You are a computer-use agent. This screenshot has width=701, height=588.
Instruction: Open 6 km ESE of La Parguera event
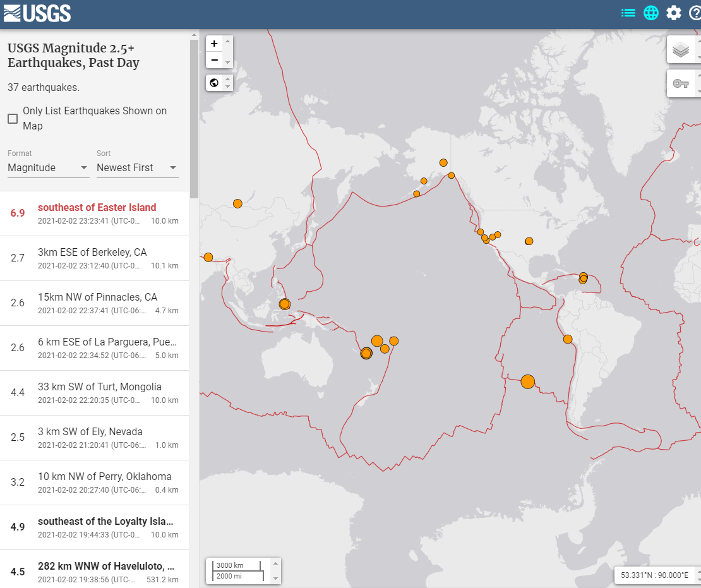(94, 348)
